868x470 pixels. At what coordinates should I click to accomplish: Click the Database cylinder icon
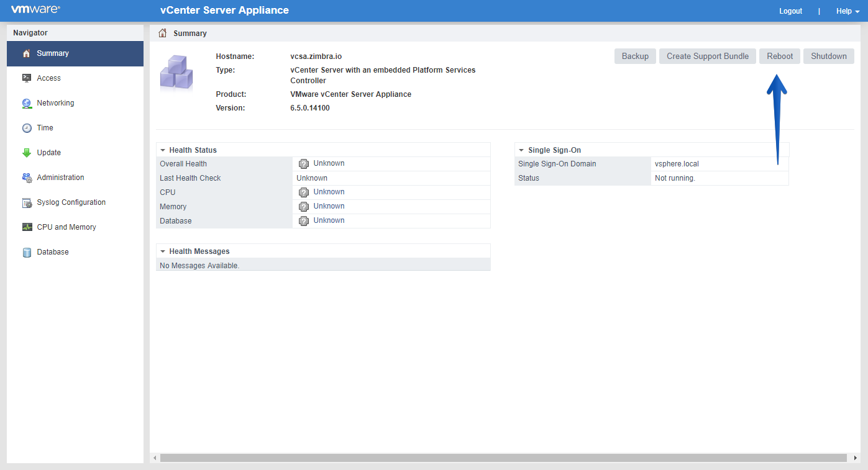27,252
